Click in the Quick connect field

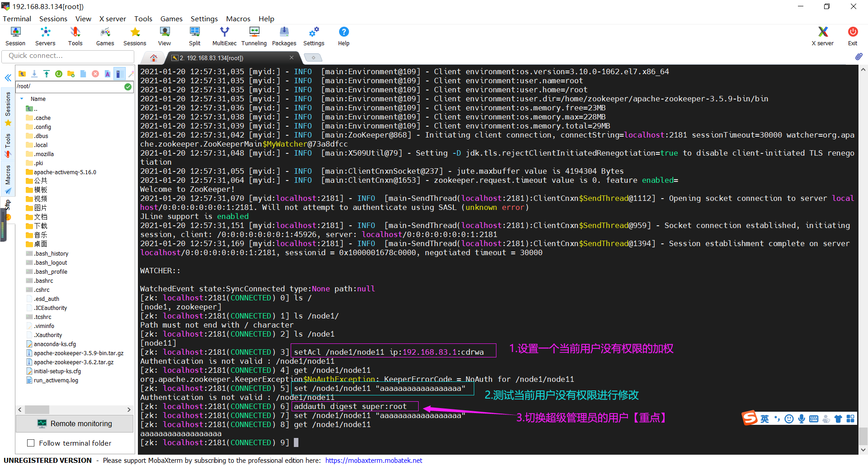click(68, 56)
